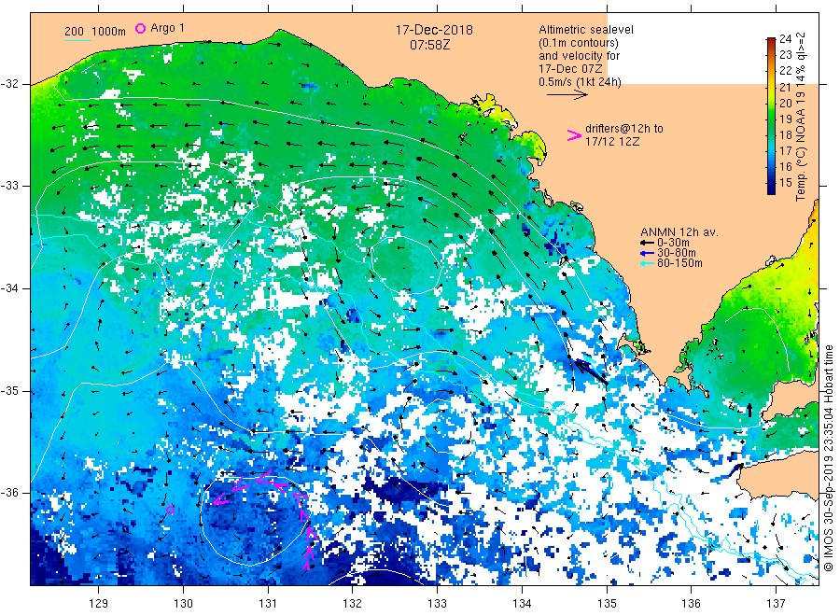Click the longitude label 136
The height and width of the screenshot is (616, 840).
(691, 604)
